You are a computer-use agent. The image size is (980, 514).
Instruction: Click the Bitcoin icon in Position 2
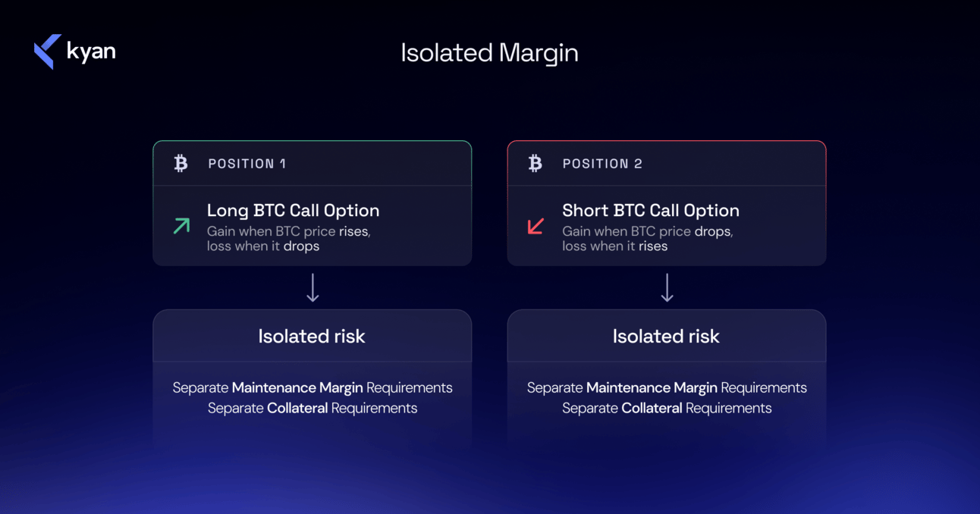tap(536, 163)
